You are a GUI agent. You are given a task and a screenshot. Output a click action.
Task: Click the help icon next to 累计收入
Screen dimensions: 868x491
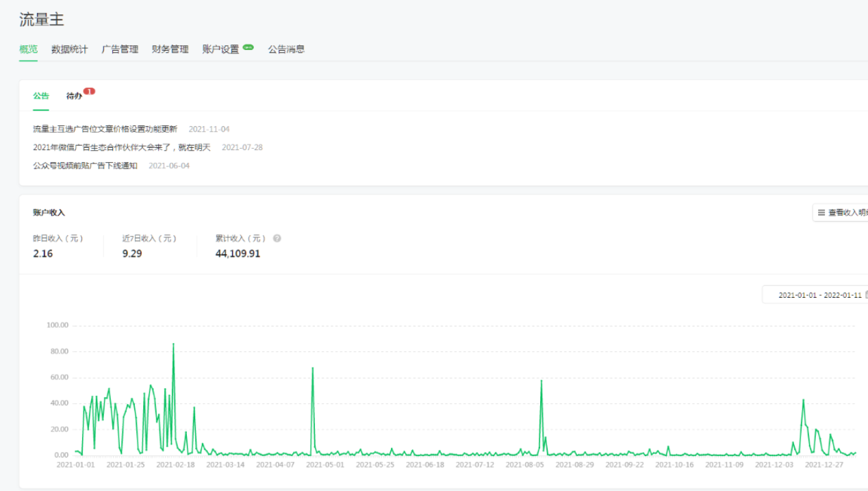(x=277, y=239)
